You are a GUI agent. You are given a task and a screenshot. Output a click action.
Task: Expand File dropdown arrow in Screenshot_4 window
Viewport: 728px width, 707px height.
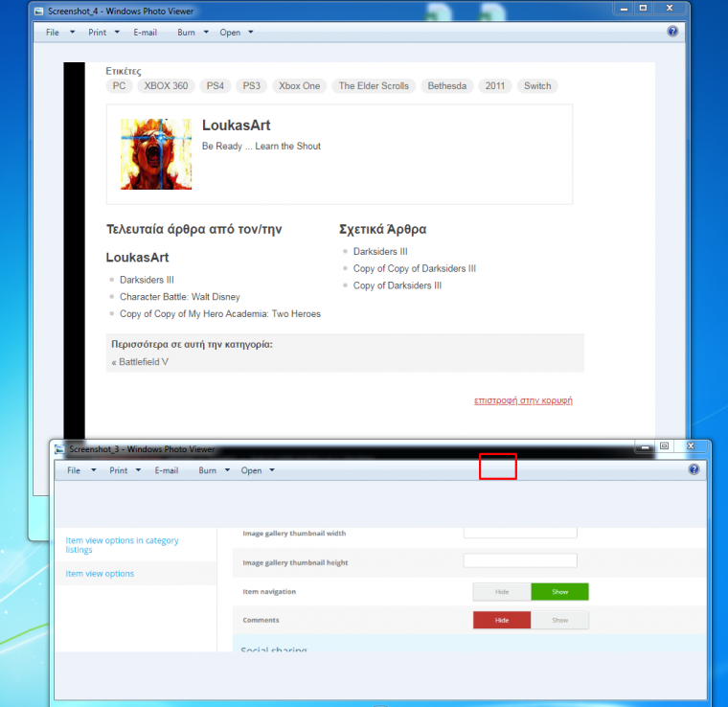(x=73, y=32)
